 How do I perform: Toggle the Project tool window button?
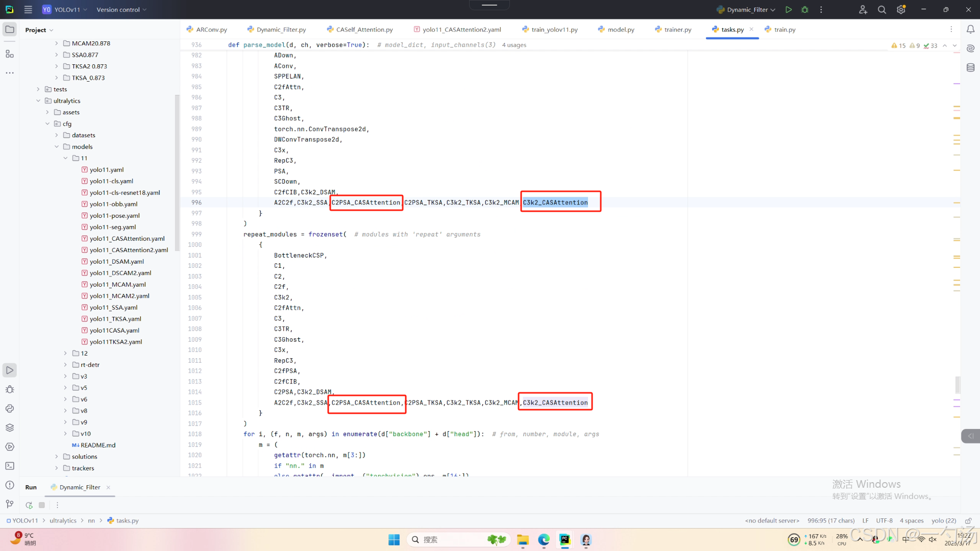(10, 30)
